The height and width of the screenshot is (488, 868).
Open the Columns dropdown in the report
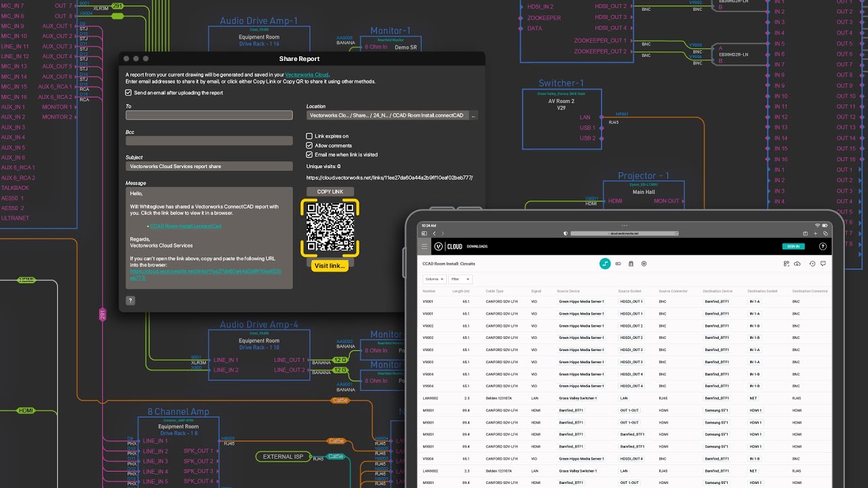tap(434, 279)
